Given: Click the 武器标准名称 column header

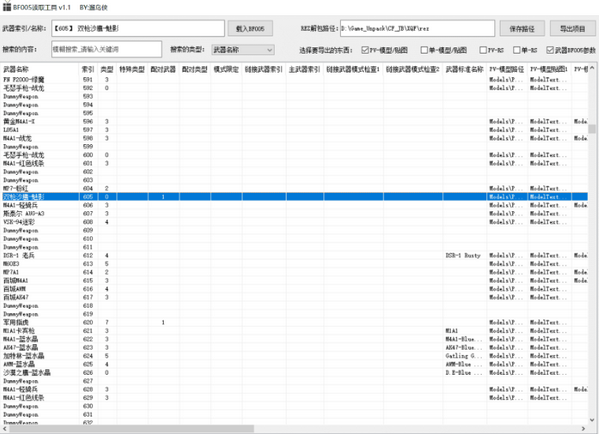Looking at the screenshot, I should [465, 69].
